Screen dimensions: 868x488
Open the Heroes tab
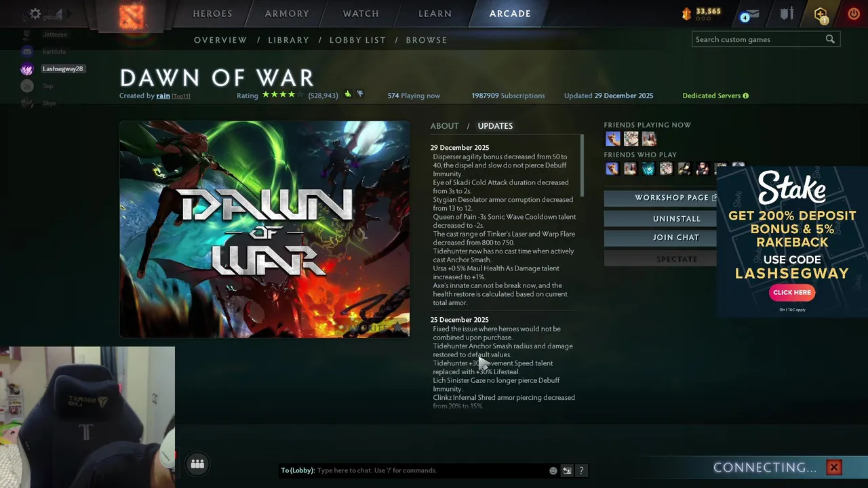coord(212,14)
